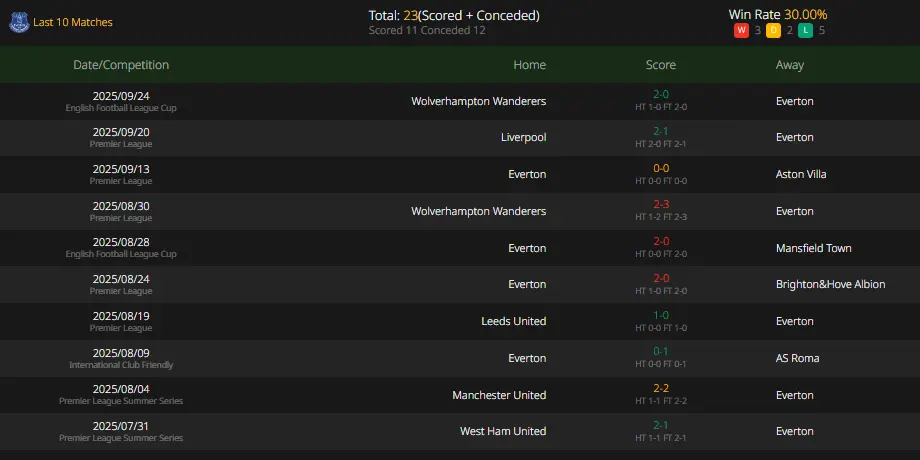Click the Everton club crest icon
This screenshot has height=460, width=920.
[19, 22]
